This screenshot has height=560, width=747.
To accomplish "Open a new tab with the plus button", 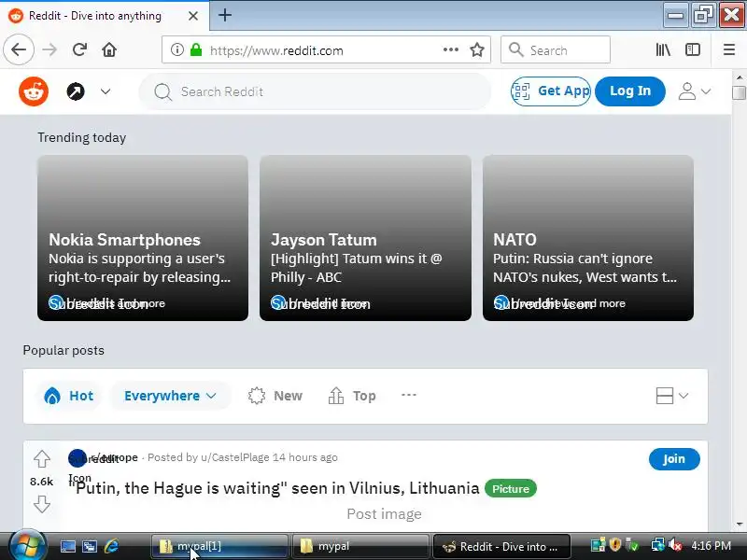I will [x=225, y=15].
